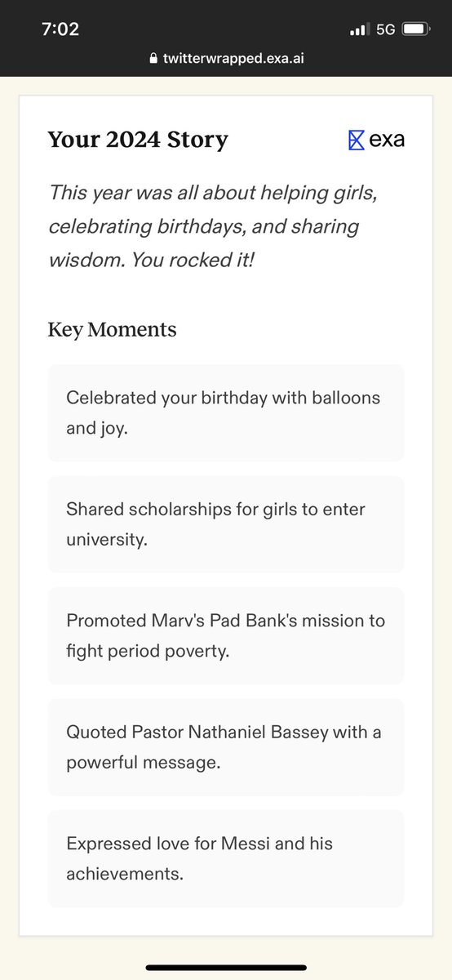Select the love for Messi card

(x=226, y=857)
